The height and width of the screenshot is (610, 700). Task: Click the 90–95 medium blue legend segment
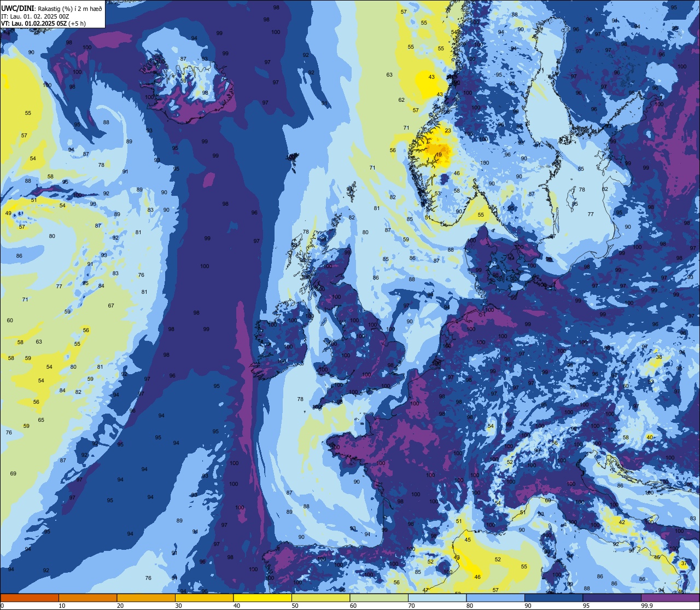coord(553,597)
